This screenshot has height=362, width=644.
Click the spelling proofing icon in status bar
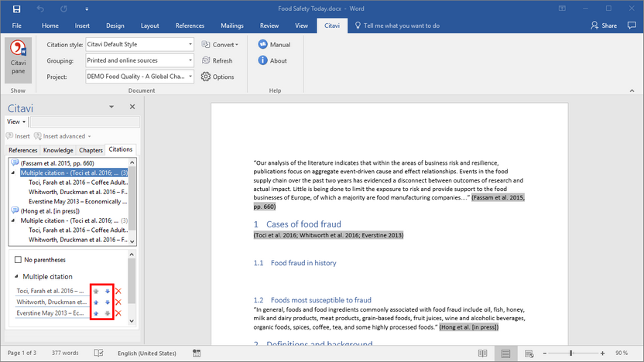98,353
